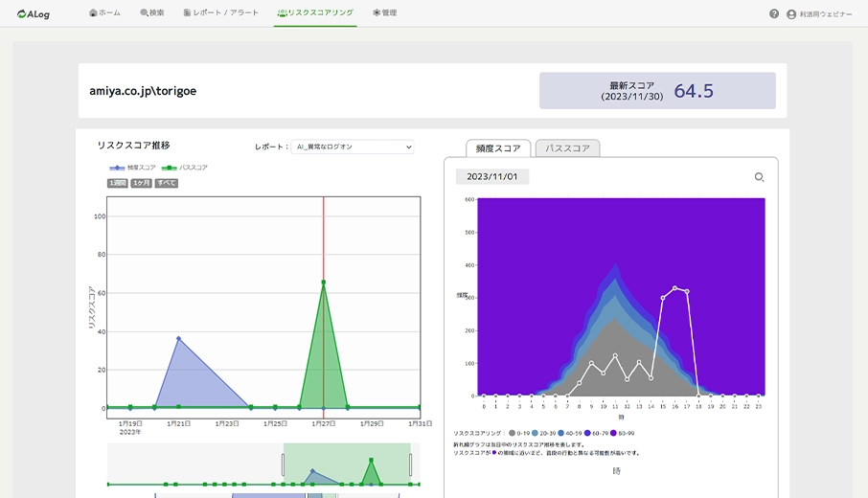
Task: Switch to the 頻度スコア tab
Action: click(x=498, y=148)
